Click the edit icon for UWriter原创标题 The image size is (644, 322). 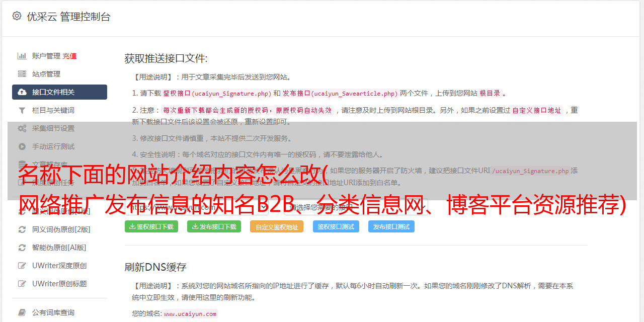(22, 284)
